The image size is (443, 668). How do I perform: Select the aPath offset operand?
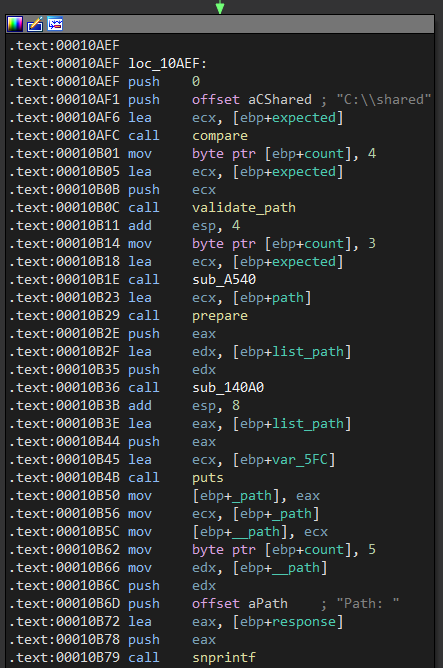pos(268,604)
